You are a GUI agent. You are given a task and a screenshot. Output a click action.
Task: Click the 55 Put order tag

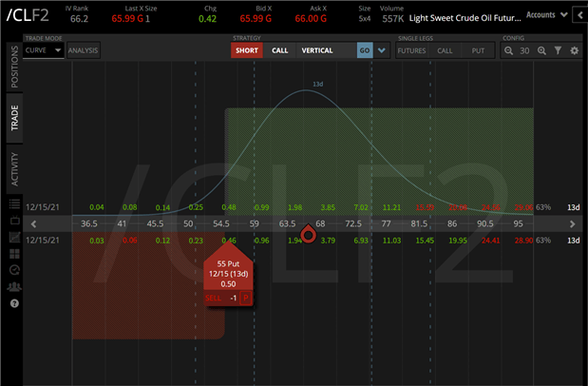228,274
